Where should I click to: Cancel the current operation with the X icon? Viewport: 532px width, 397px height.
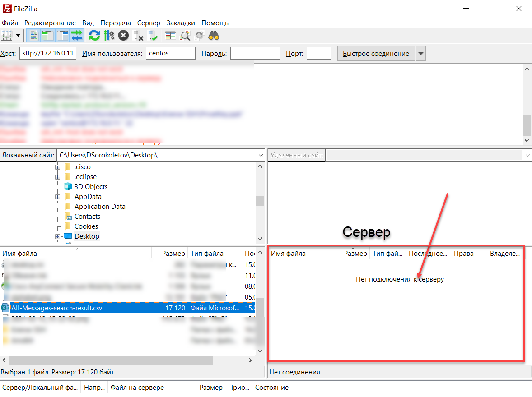pos(123,35)
